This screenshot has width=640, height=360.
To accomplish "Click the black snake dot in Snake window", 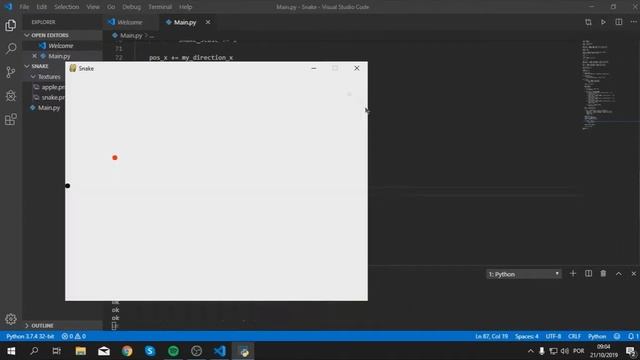I will pyautogui.click(x=68, y=186).
